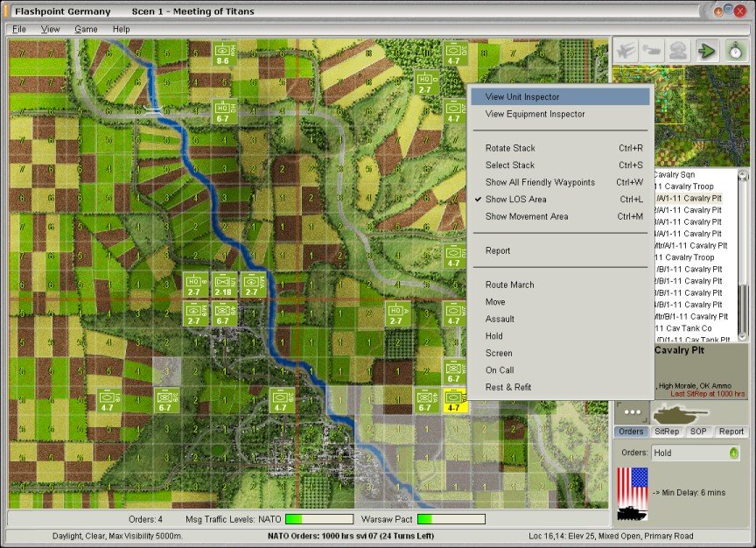756x548 pixels.
Task: Switch to the Report tab in unit panel
Action: [x=731, y=432]
